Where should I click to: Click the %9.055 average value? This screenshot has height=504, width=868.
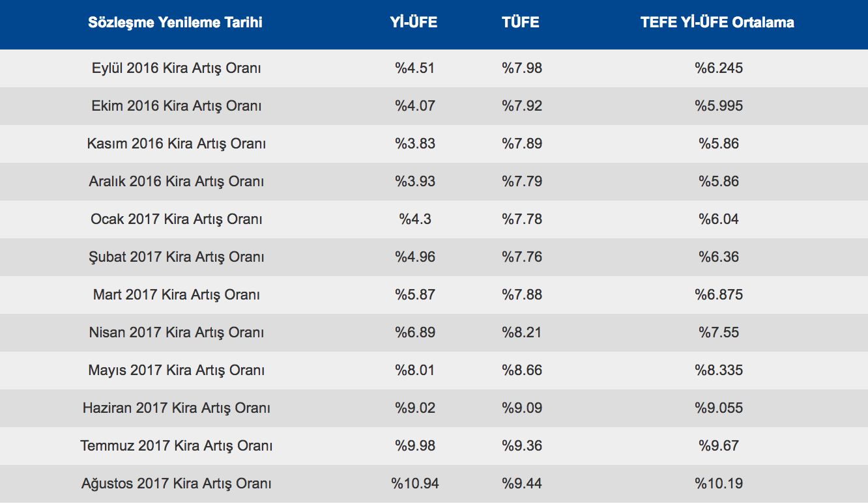719,408
